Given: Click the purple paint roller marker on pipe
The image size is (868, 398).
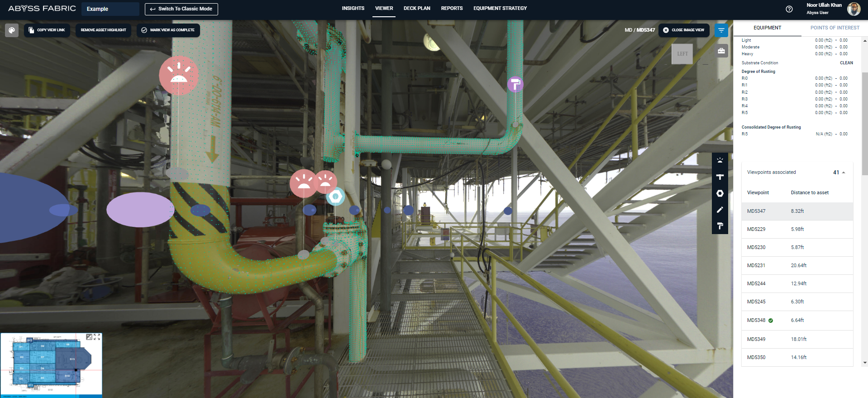Looking at the screenshot, I should point(515,84).
